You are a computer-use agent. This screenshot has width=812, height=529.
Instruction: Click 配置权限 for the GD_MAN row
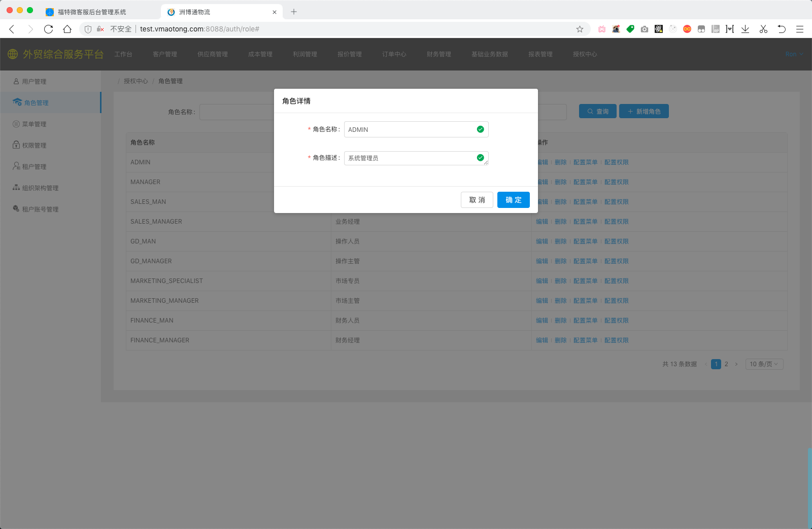click(617, 241)
